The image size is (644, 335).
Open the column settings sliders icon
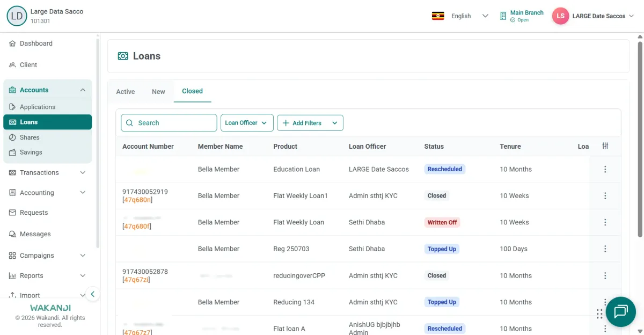pos(605,146)
